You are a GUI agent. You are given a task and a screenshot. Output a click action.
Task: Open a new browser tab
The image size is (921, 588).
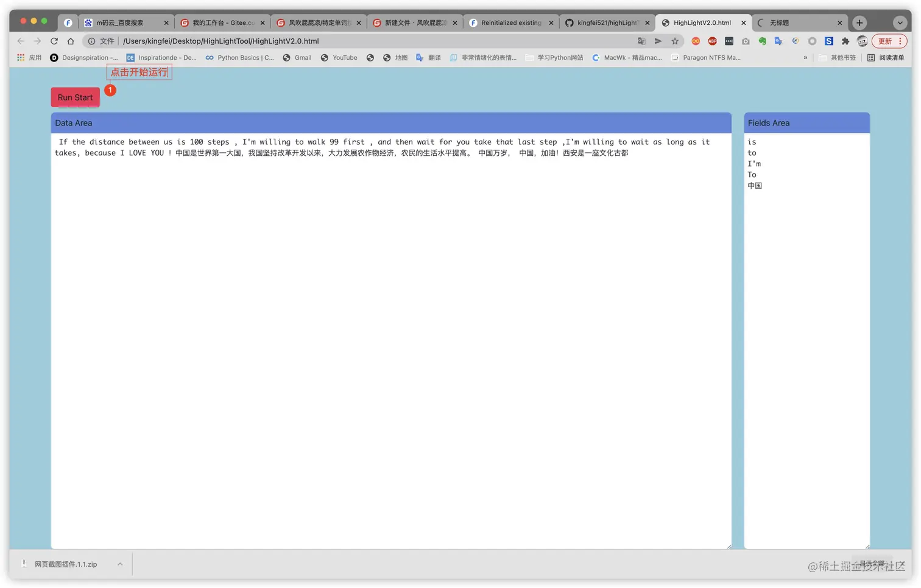click(x=859, y=23)
